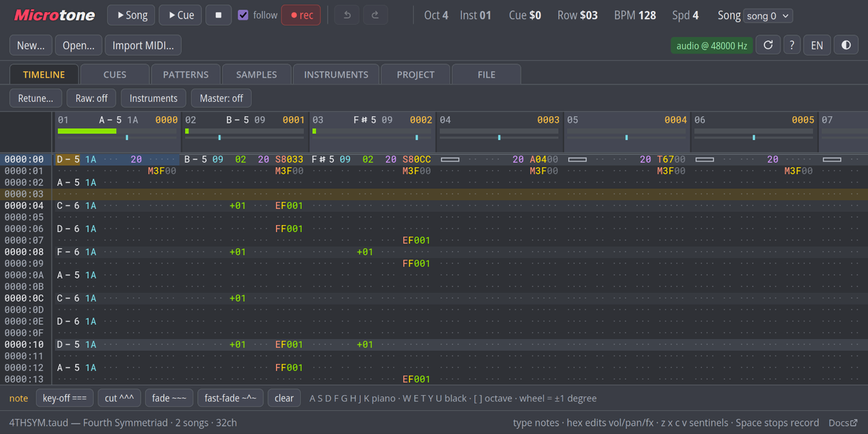Adjust channel 01 pan slider
The height and width of the screenshot is (434, 868).
(x=118, y=138)
